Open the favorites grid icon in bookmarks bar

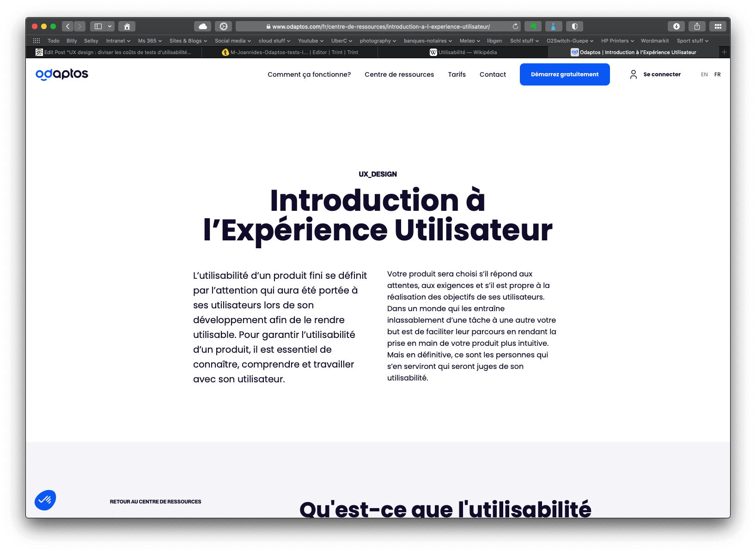[37, 41]
